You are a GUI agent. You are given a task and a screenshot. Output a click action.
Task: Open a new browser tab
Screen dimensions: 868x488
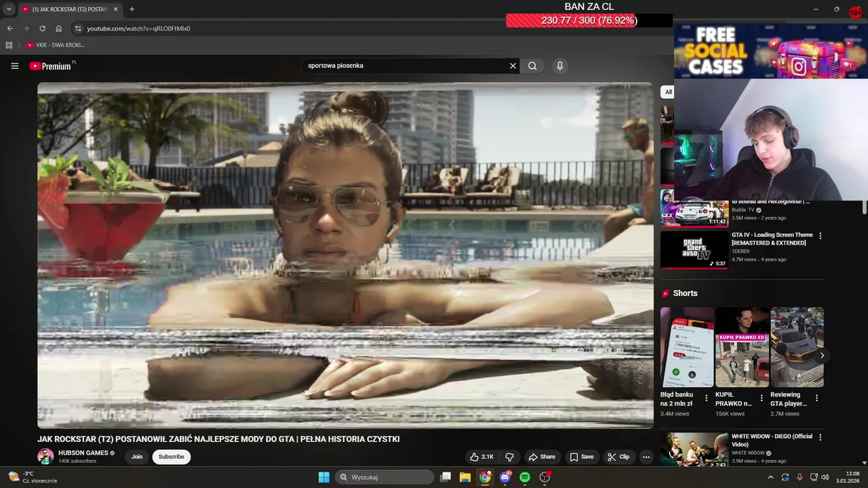click(132, 9)
